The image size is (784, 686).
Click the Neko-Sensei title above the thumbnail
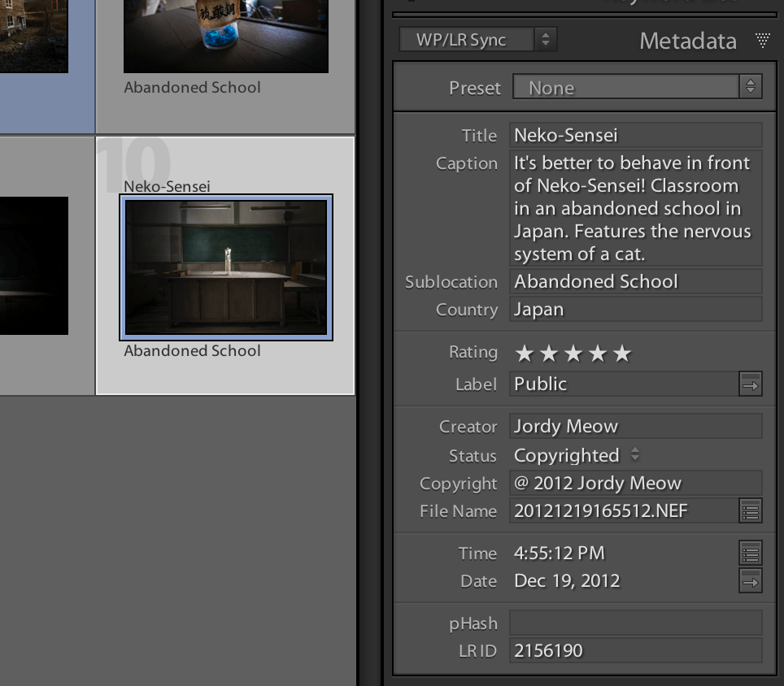(x=167, y=186)
